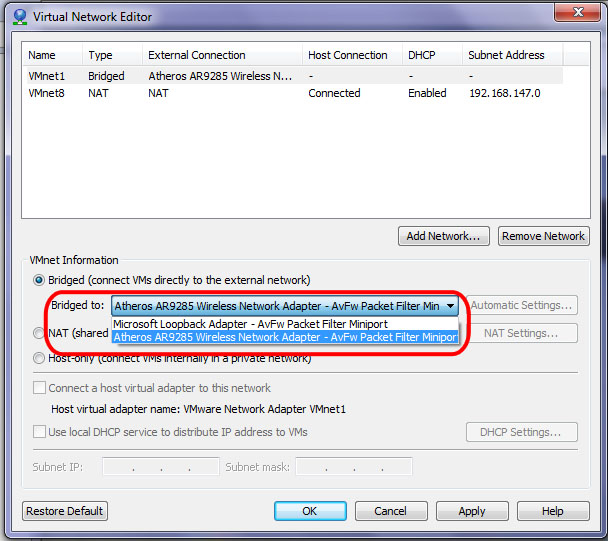Confirm with the OK button
608x541 pixels.
[310, 511]
